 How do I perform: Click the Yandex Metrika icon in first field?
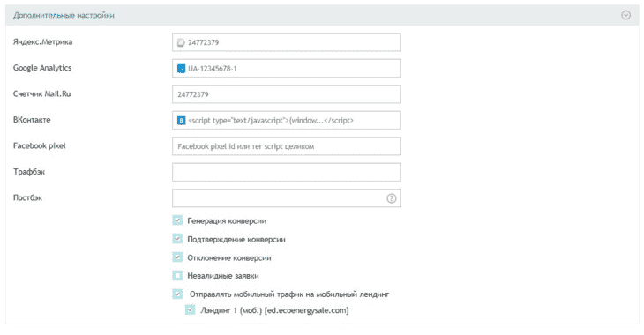click(x=181, y=42)
